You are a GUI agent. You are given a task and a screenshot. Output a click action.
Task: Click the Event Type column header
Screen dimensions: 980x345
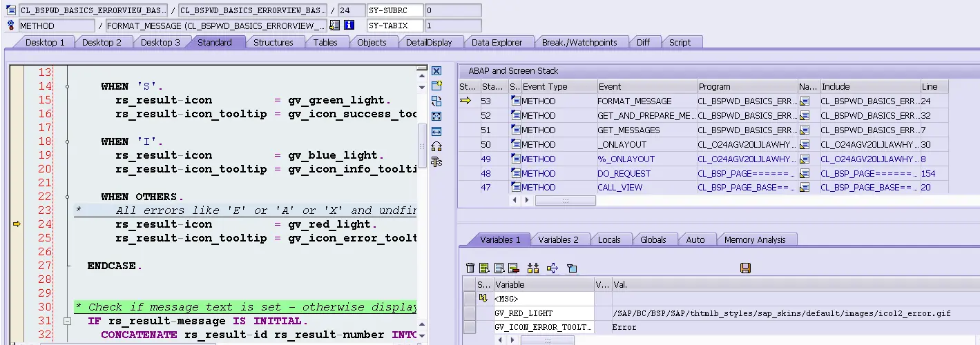[x=559, y=87]
